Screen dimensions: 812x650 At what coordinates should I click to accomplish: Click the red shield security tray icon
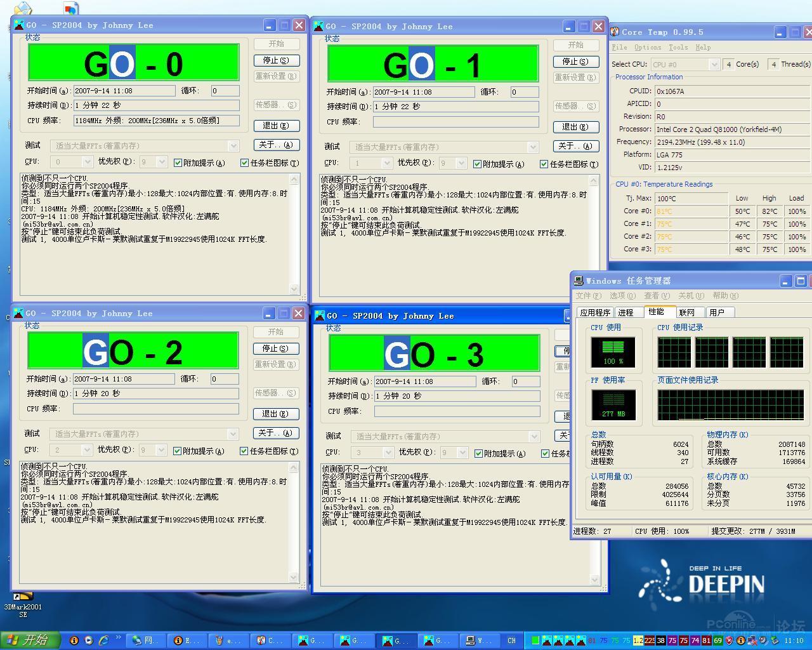click(x=730, y=640)
